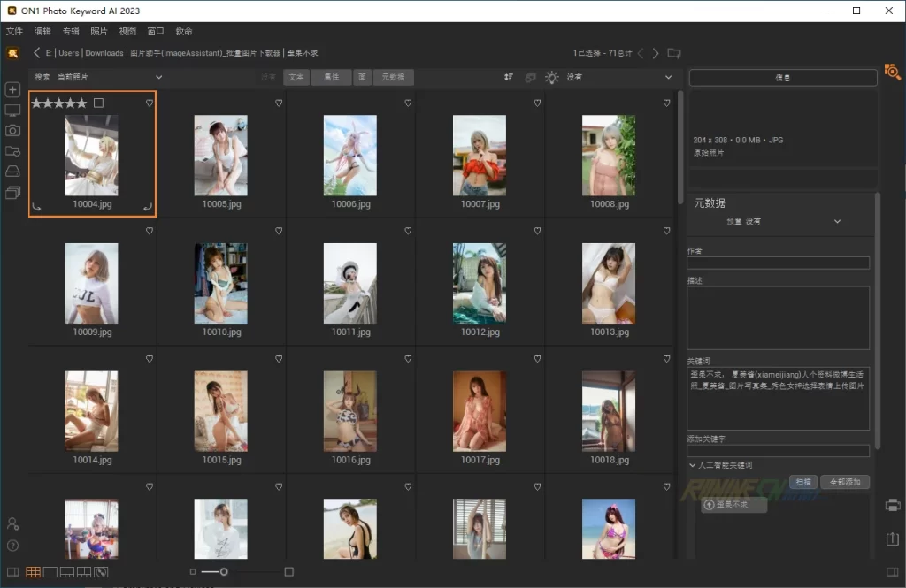Viewport: 906px width, 588px height.
Task: Toggle the heart favorite on 10008.jpg
Action: tap(666, 103)
